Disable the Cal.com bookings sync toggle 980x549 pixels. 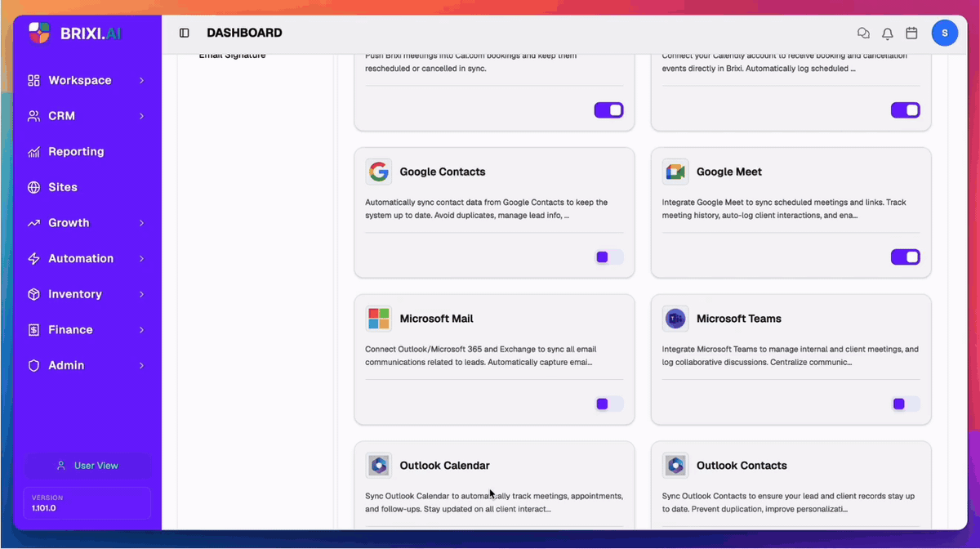[609, 110]
